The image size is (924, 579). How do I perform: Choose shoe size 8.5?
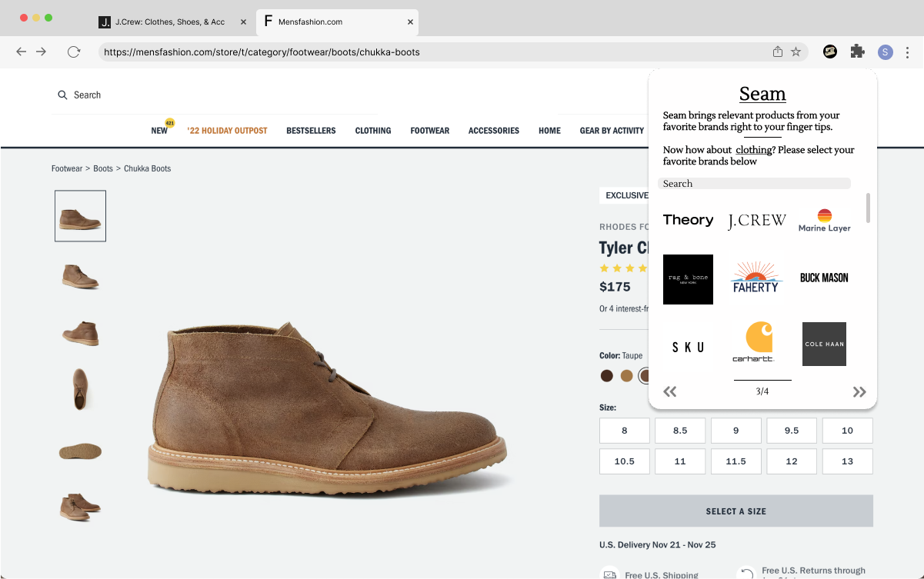tap(680, 431)
